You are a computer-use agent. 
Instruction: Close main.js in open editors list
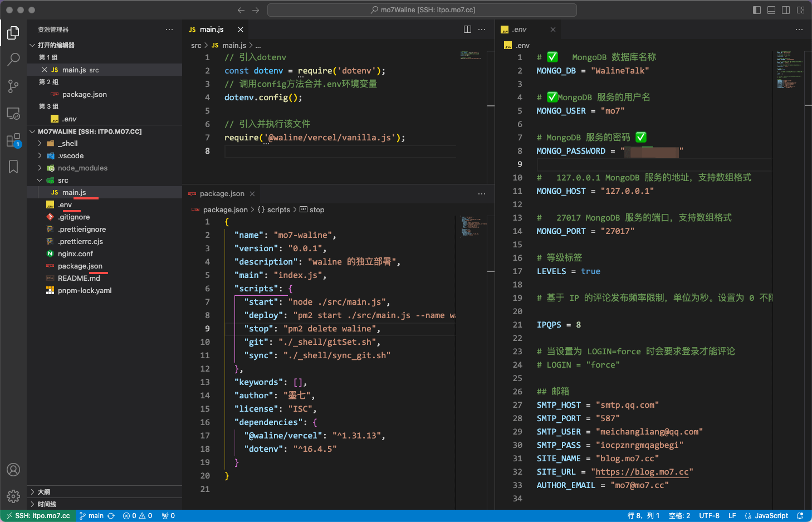(x=45, y=70)
